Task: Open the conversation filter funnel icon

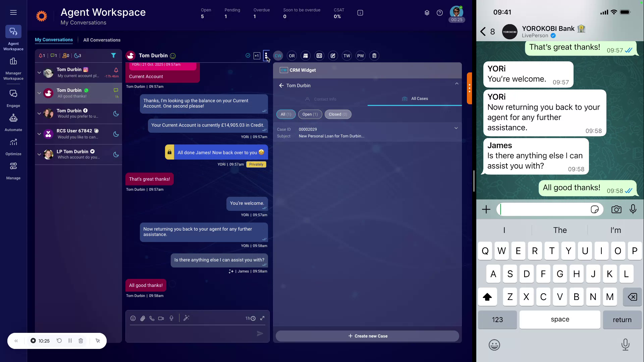Action: pos(113,56)
